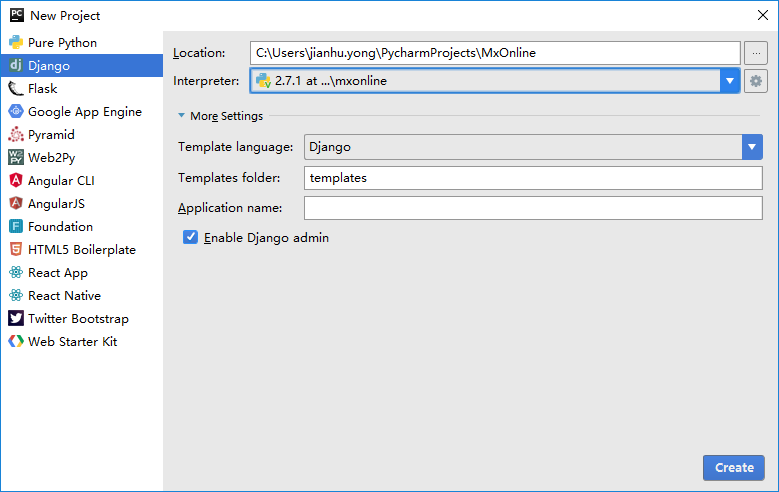The width and height of the screenshot is (779, 492).
Task: Collapse the More Settings section
Action: coord(182,116)
